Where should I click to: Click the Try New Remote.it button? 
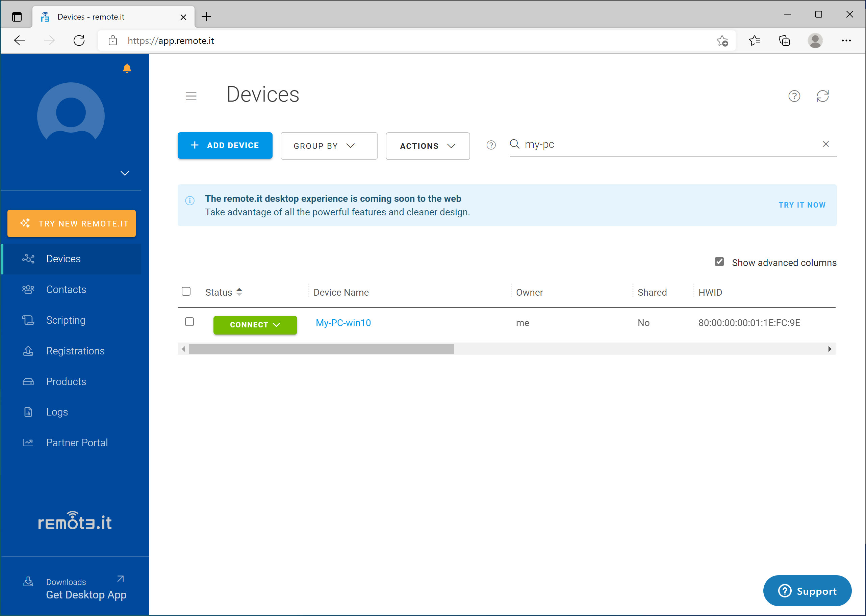(x=72, y=223)
